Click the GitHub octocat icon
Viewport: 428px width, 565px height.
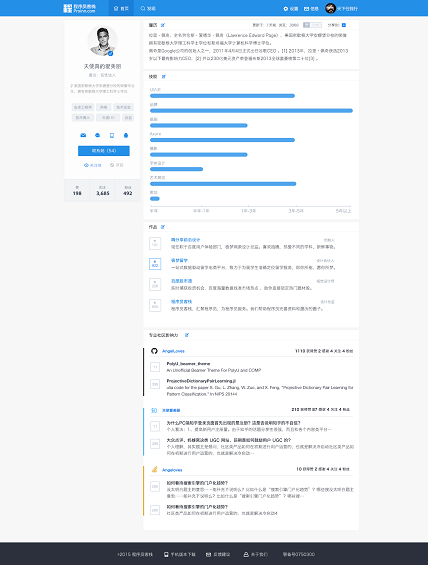pyautogui.click(x=154, y=351)
